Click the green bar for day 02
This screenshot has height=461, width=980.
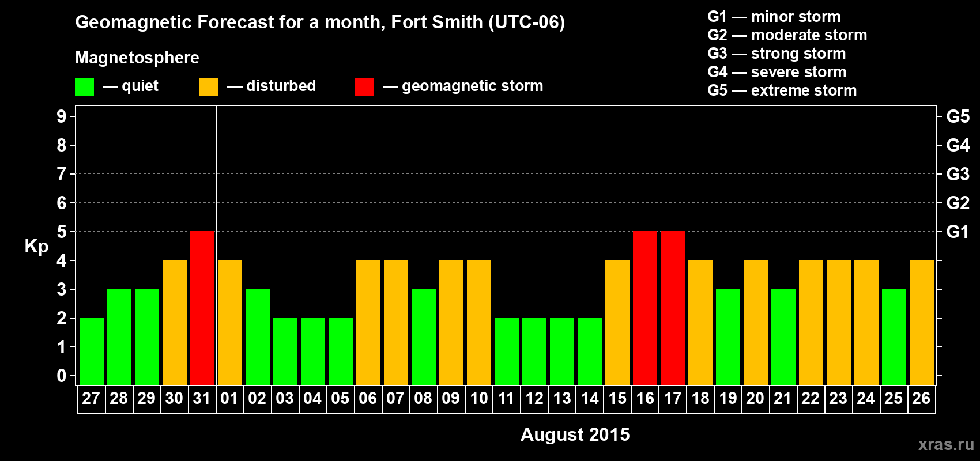point(258,337)
